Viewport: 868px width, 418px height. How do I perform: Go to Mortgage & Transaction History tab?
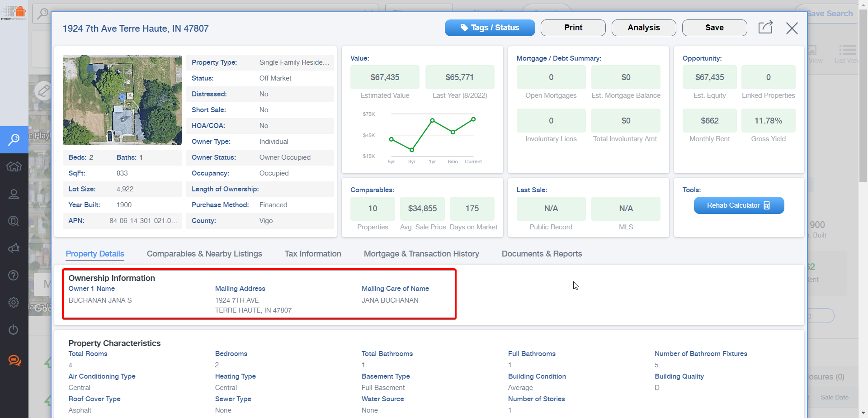click(x=421, y=254)
